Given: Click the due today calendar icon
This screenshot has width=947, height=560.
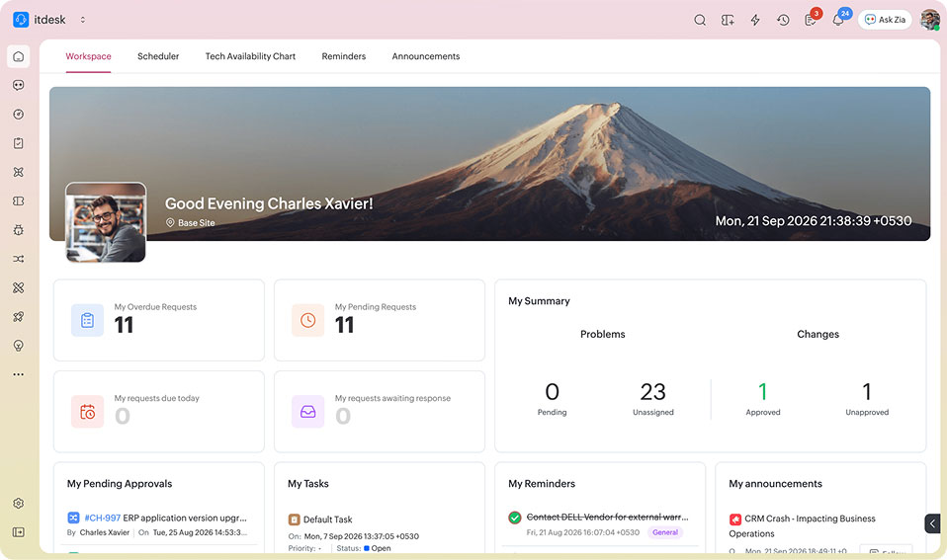Looking at the screenshot, I should point(88,412).
